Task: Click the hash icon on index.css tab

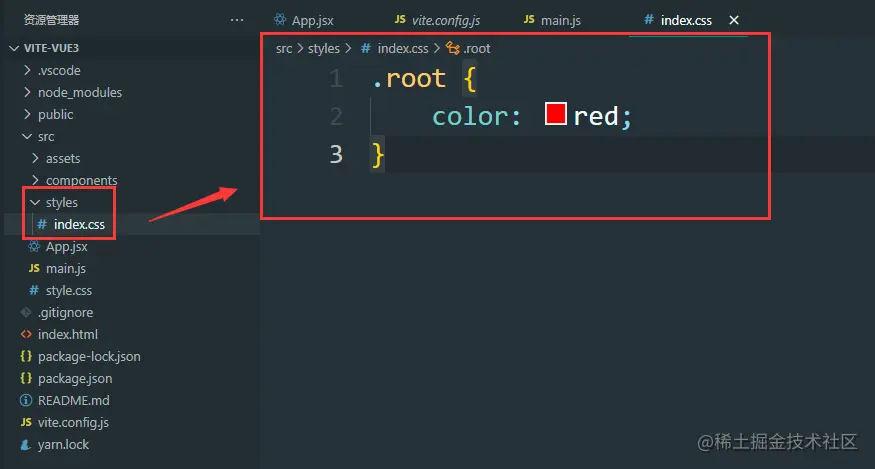Action: click(648, 20)
